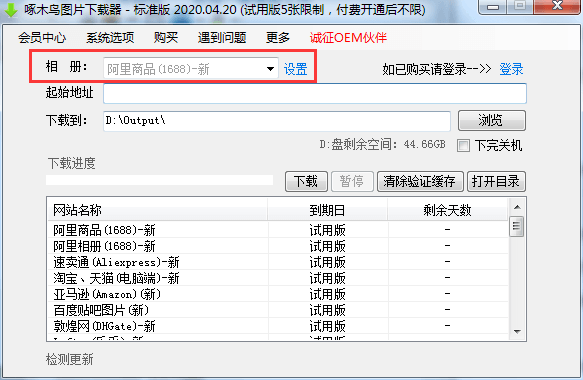
Task: Click the 下载 button
Action: coord(306,181)
